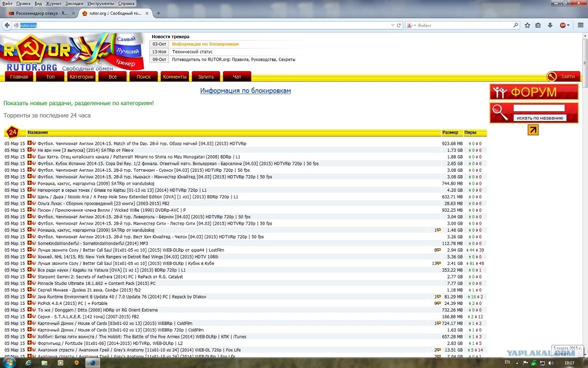Viewport: 588px width, 368px height.
Task: Click the 24 hours badge icon
Action: (12, 132)
